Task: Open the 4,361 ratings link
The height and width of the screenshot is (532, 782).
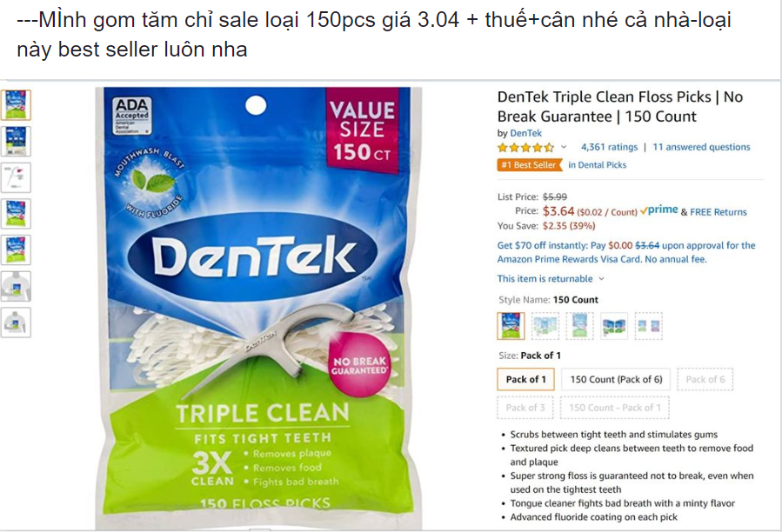Action: [609, 147]
